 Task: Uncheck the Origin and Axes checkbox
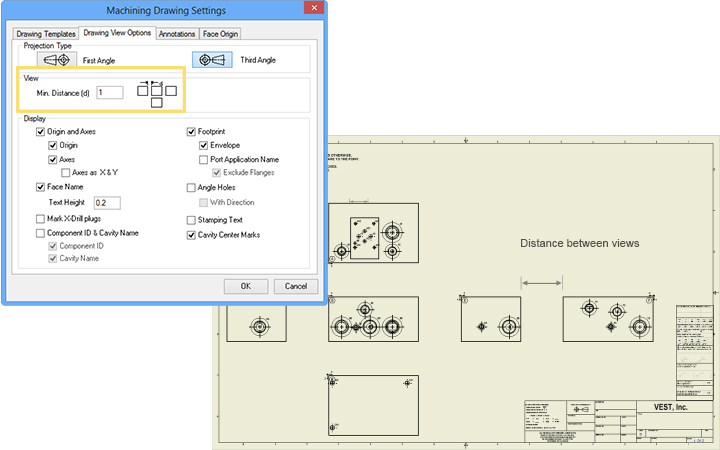coord(40,132)
